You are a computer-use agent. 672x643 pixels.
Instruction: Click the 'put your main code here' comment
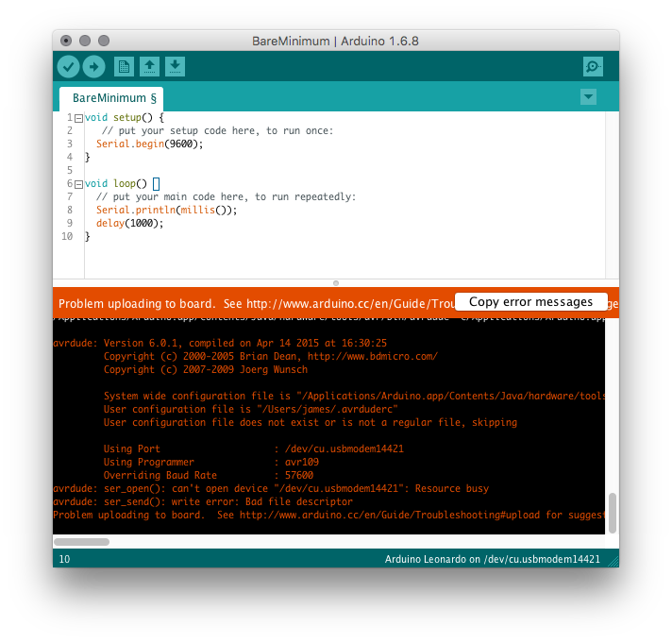click(226, 196)
